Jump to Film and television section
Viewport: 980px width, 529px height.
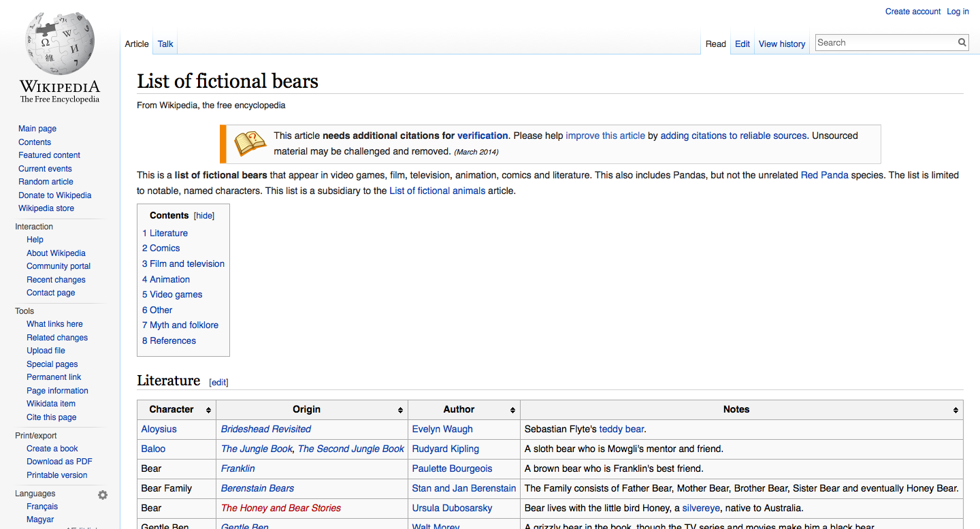tap(183, 264)
